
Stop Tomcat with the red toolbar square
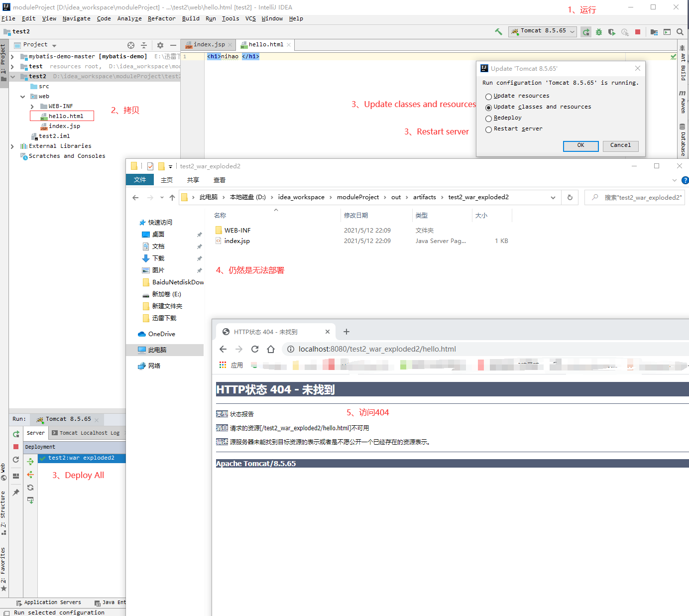[638, 32]
